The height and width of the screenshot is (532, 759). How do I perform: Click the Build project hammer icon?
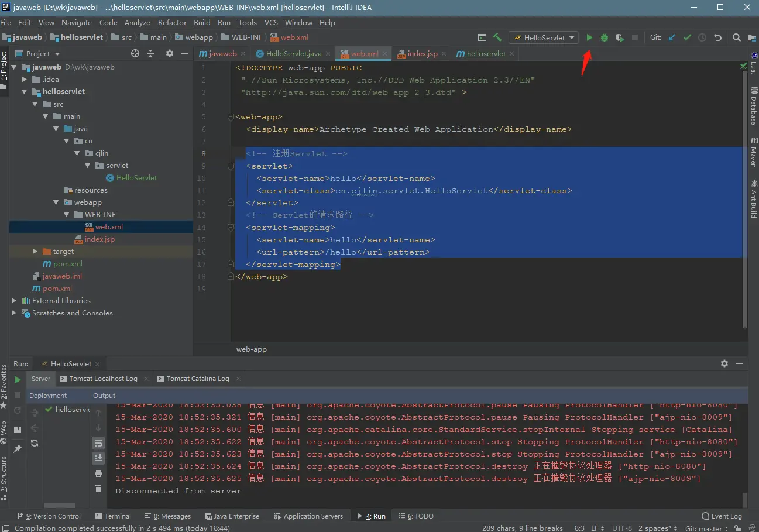pos(497,37)
